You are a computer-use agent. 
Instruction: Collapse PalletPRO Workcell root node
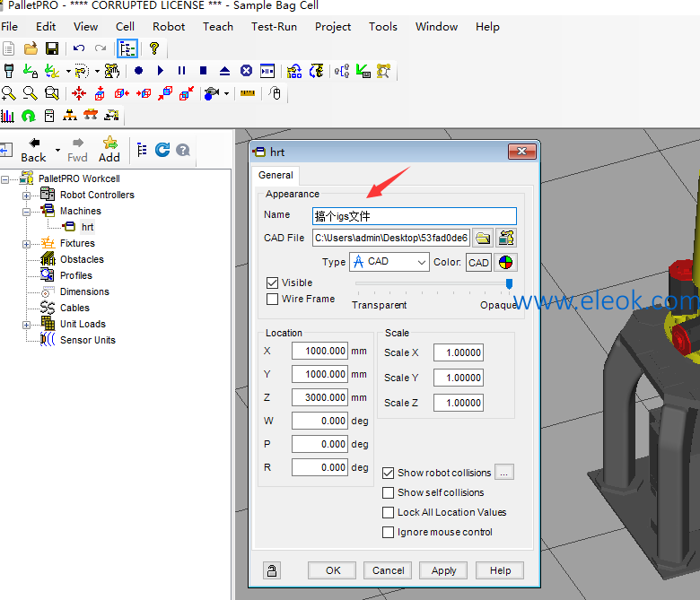click(x=4, y=179)
